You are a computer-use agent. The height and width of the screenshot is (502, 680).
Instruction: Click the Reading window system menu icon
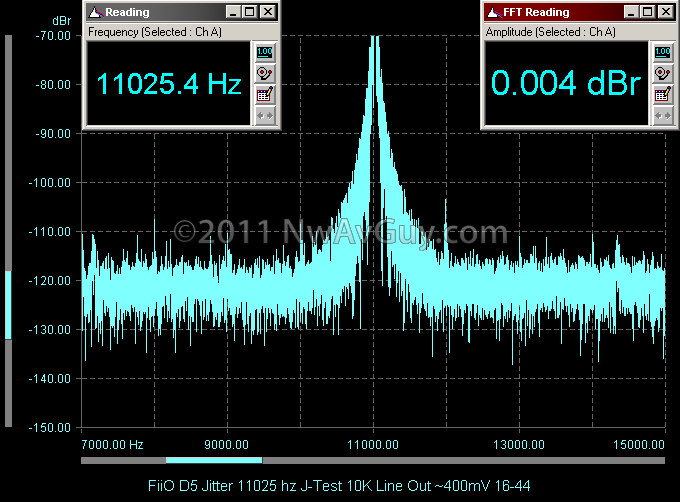(x=94, y=12)
